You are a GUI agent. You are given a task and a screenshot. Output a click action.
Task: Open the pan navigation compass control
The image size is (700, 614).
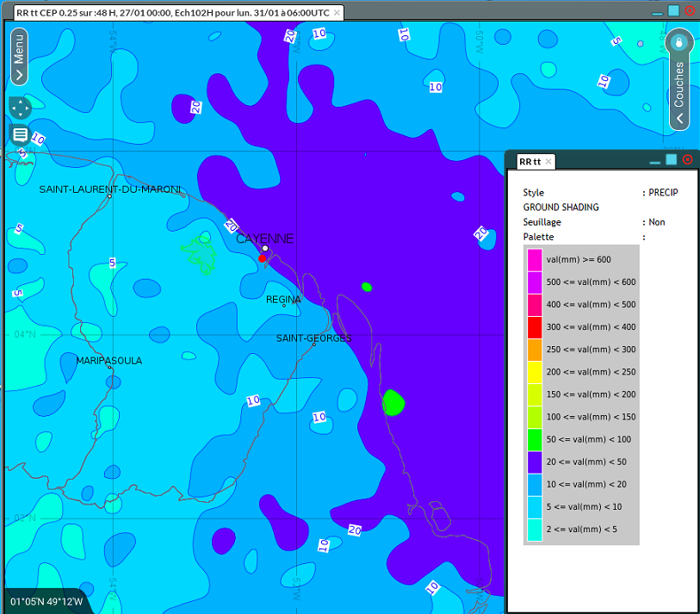click(20, 108)
